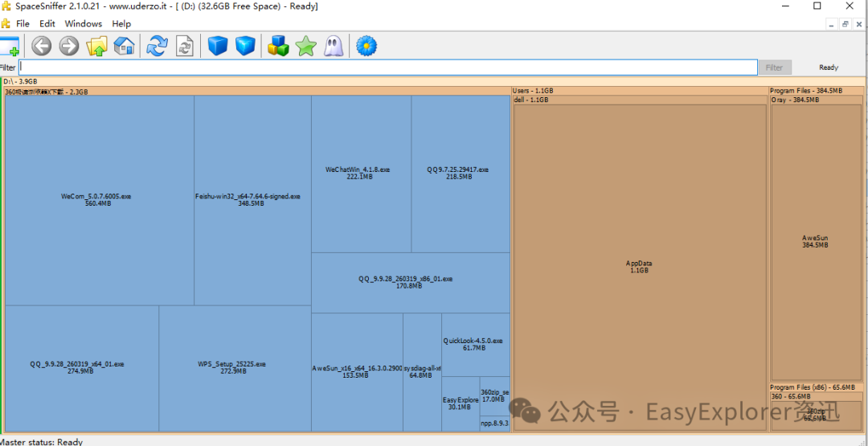The height and width of the screenshot is (446, 868).
Task: Select the npp.8.9.3 block
Action: [494, 423]
